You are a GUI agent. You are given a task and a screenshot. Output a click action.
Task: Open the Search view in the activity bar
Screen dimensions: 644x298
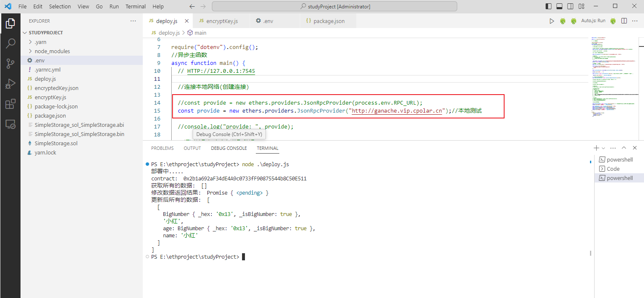(x=10, y=44)
